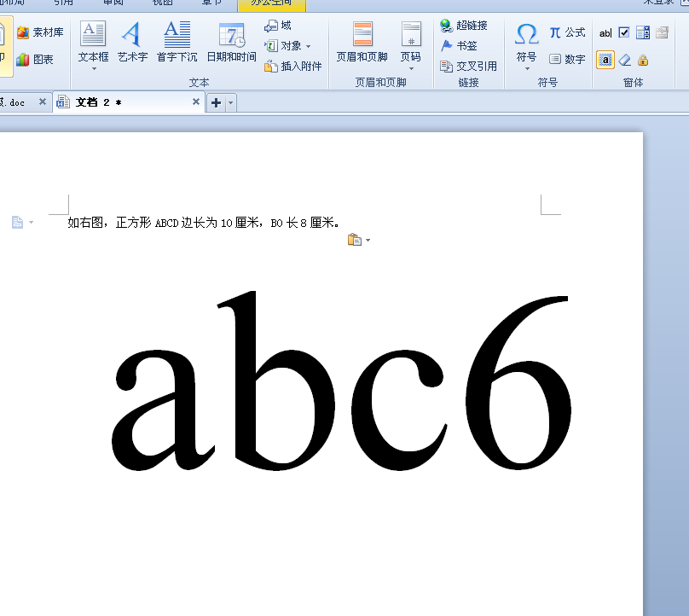Click the paragraph layout icon in left margin
The height and width of the screenshot is (616, 689).
[x=17, y=223]
